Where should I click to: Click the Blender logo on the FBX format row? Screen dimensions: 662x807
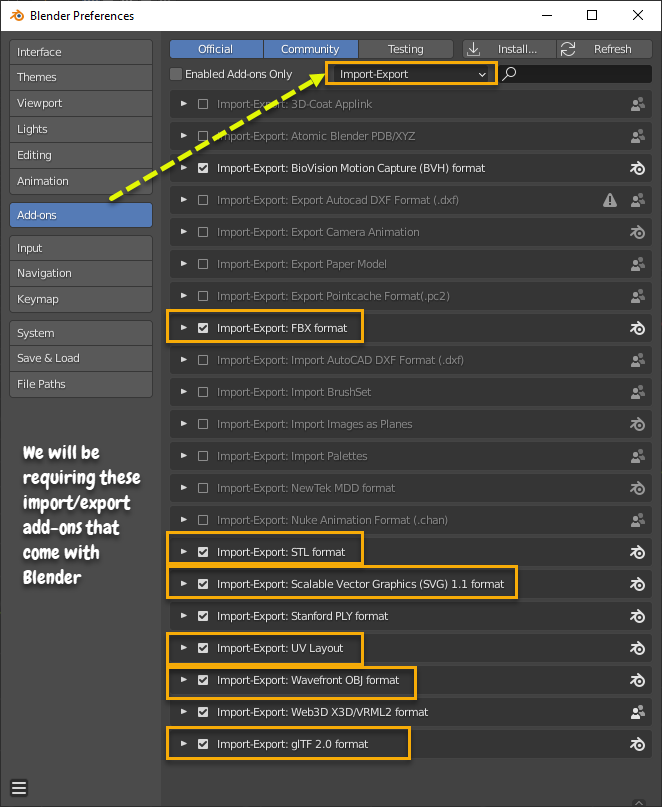(637, 328)
